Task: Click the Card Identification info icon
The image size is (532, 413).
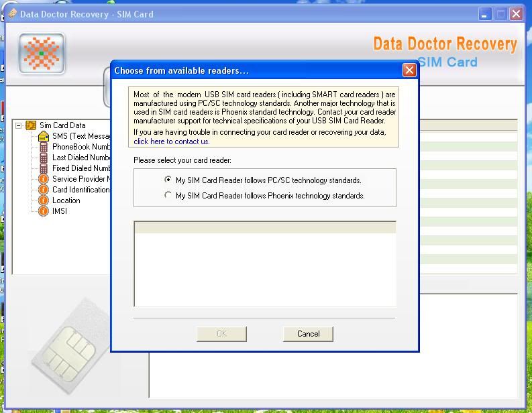Action: coord(44,190)
